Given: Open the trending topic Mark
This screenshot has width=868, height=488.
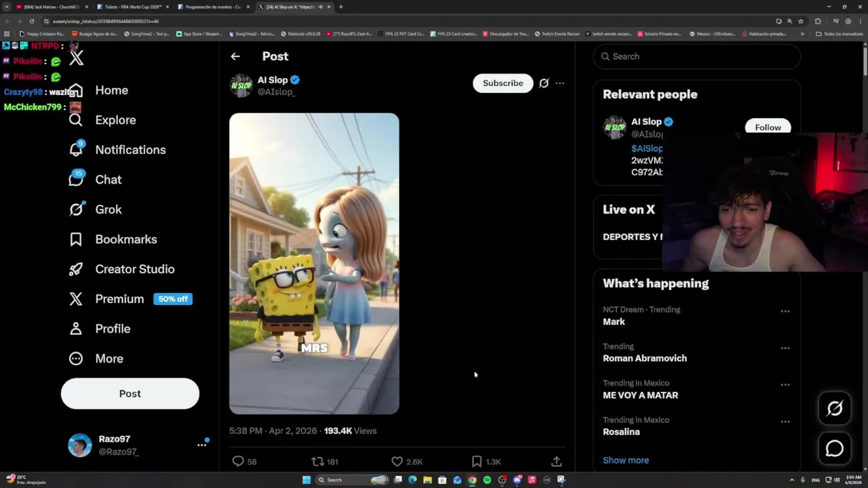Looking at the screenshot, I should (x=614, y=322).
